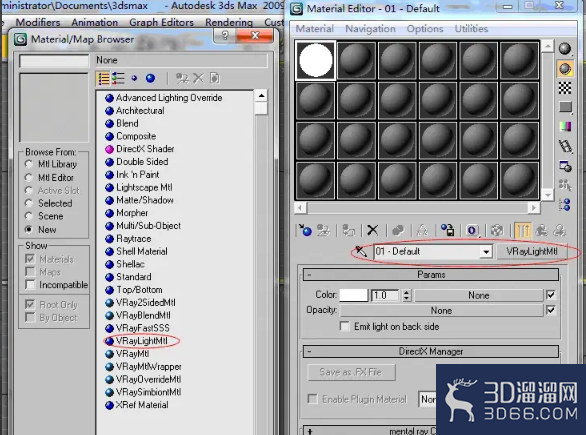Click Color map None button

tap(479, 295)
